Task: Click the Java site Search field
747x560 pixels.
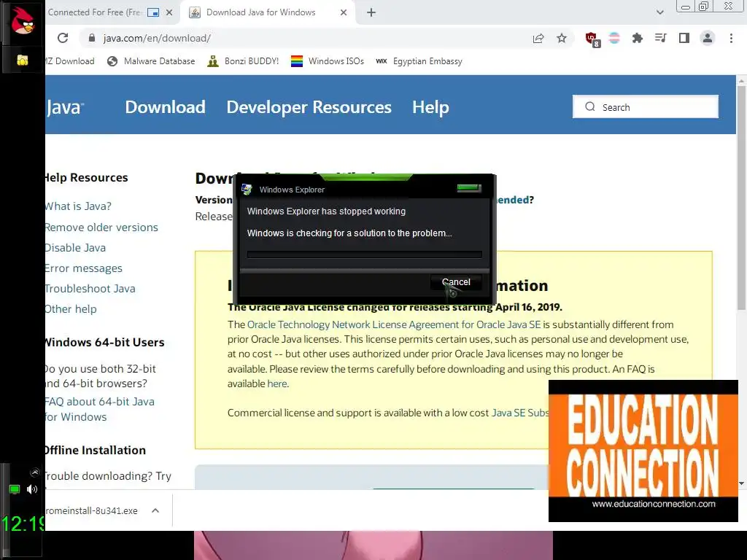Action: click(646, 106)
